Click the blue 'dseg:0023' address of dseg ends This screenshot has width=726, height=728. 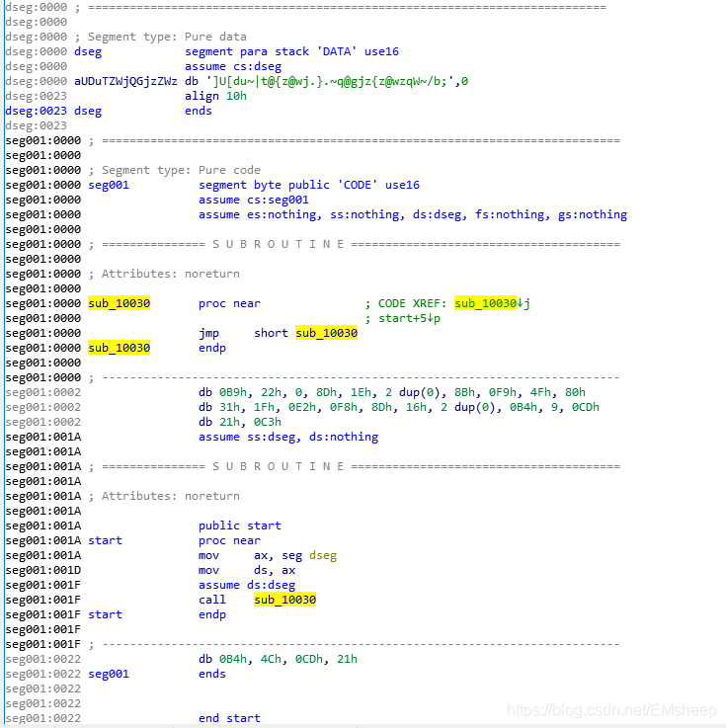(x=37, y=111)
